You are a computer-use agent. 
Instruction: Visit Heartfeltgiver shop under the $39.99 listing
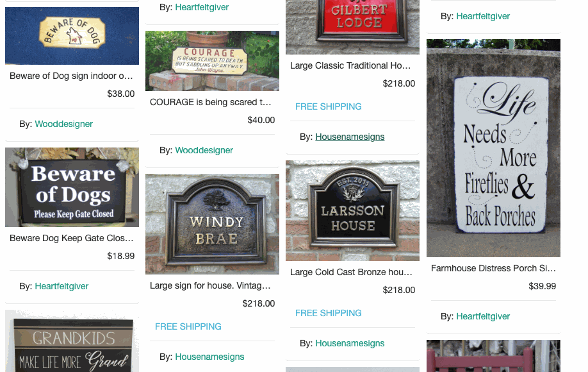point(483,316)
